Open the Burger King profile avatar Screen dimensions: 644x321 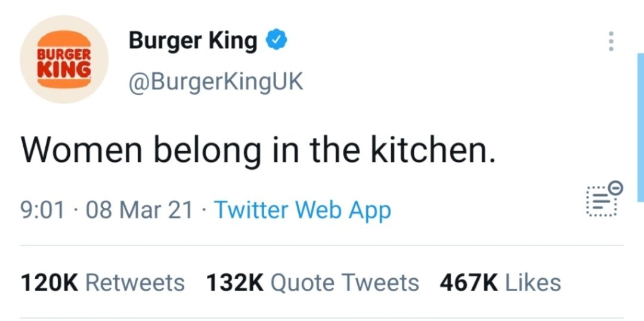[64, 60]
